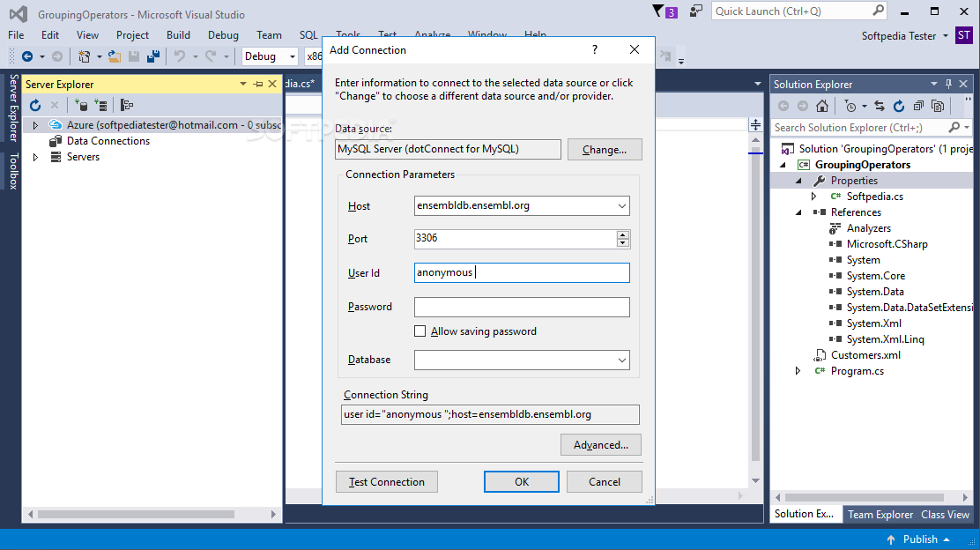Click the Open File folder icon
Image resolution: width=980 pixels, height=550 pixels.
coord(115,56)
